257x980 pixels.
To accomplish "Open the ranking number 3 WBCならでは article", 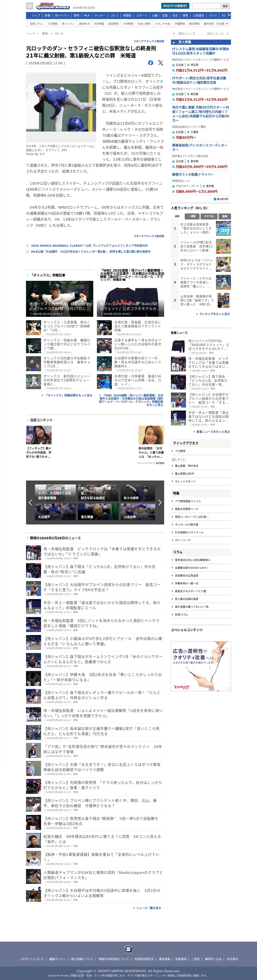I will pos(201,264).
